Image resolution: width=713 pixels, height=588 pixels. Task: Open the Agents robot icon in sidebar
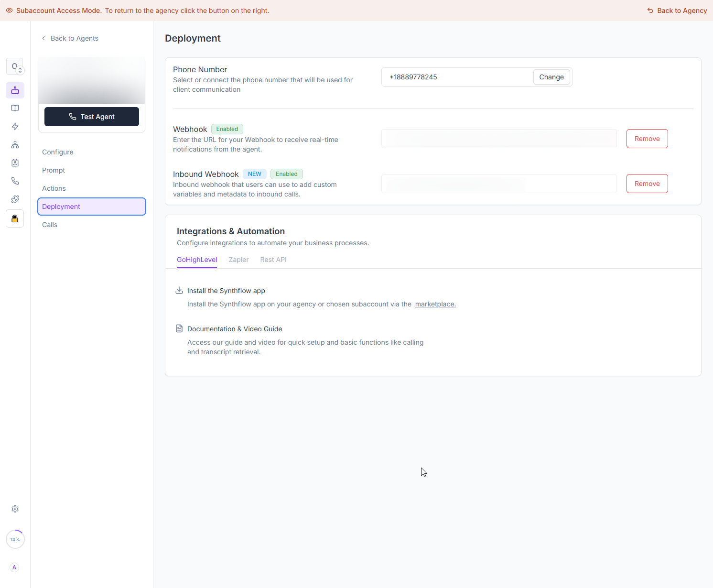pyautogui.click(x=15, y=90)
